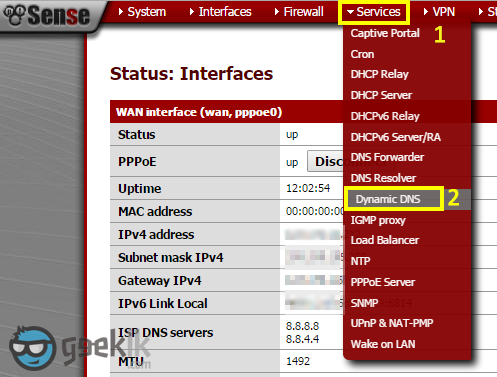Open the VPN menu
The height and width of the screenshot is (377, 497).
[439, 12]
